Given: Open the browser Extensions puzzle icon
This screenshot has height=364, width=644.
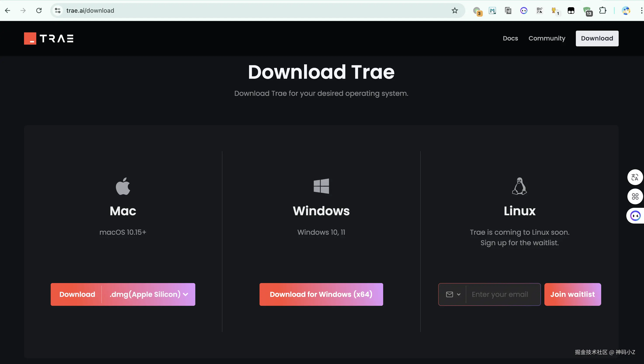Looking at the screenshot, I should point(602,10).
